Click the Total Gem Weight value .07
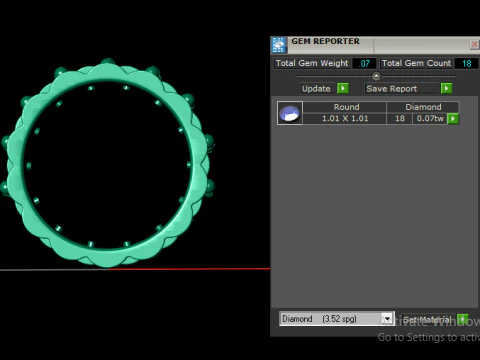Screen dimensions: 480x360 [364, 63]
